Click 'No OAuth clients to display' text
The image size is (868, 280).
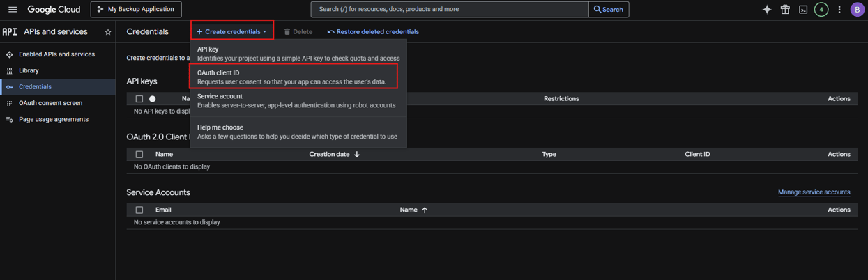172,167
